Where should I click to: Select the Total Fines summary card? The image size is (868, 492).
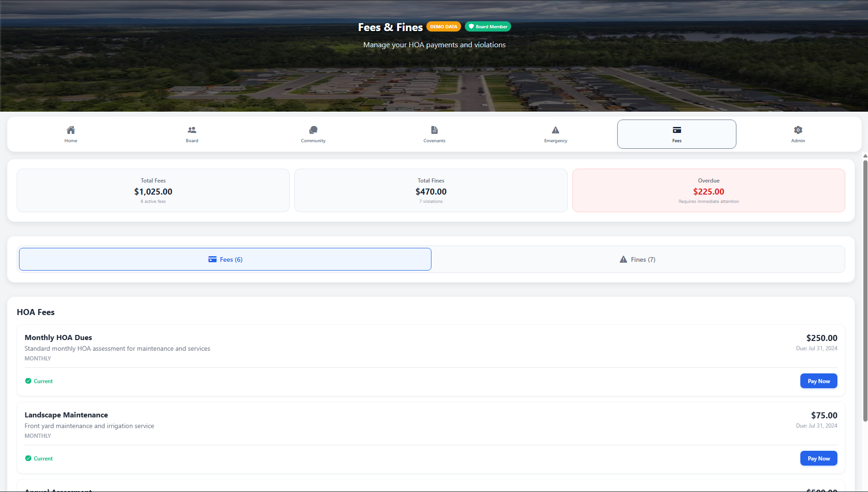(x=431, y=190)
